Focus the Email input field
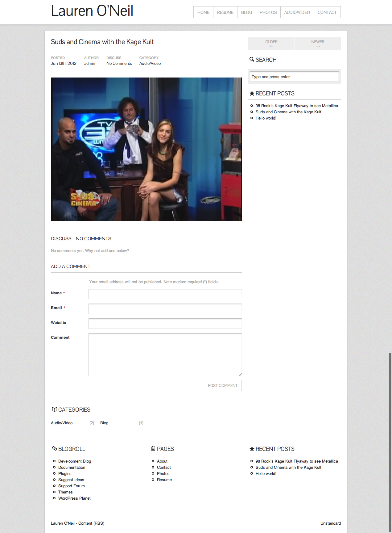The image size is (392, 533). (165, 309)
